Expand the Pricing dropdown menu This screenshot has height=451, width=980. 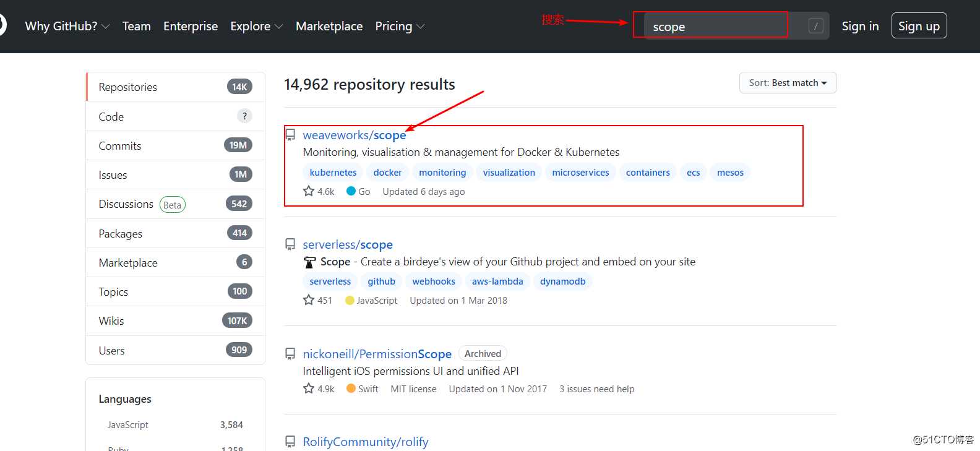pyautogui.click(x=400, y=26)
